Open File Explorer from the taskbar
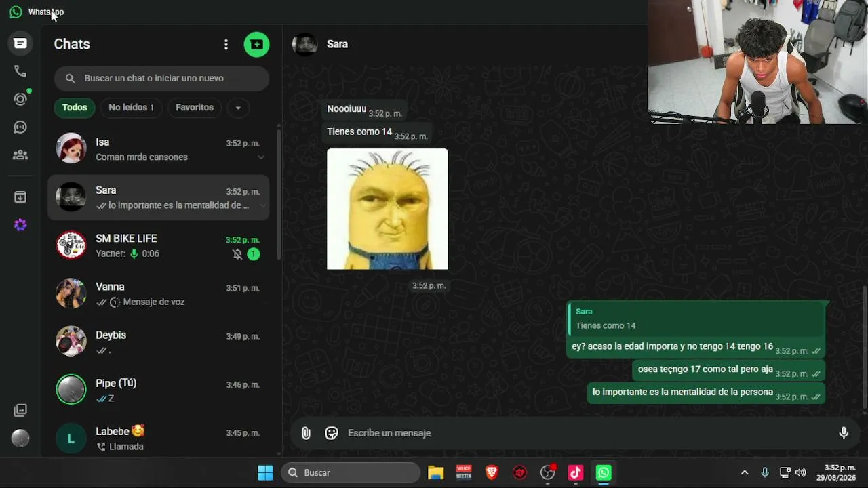The width and height of the screenshot is (868, 488). 435,472
